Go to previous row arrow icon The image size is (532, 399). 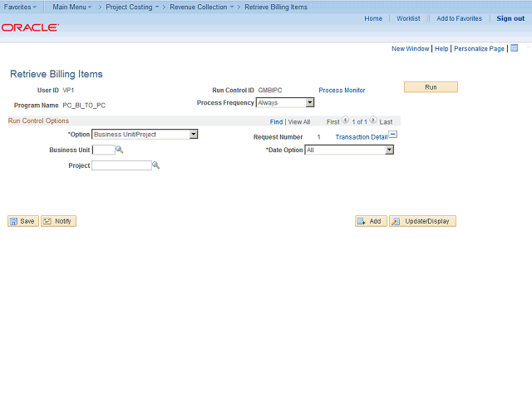point(345,120)
